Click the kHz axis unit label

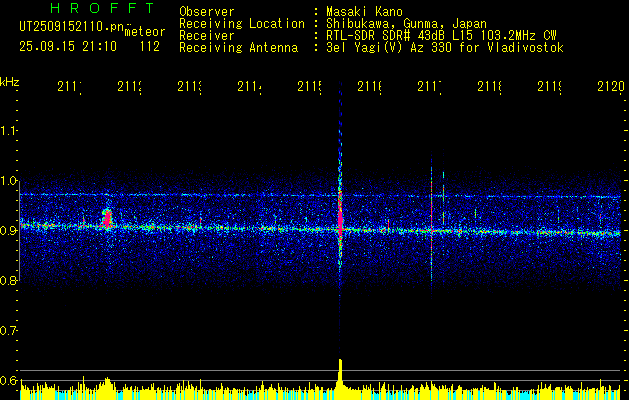pyautogui.click(x=10, y=82)
